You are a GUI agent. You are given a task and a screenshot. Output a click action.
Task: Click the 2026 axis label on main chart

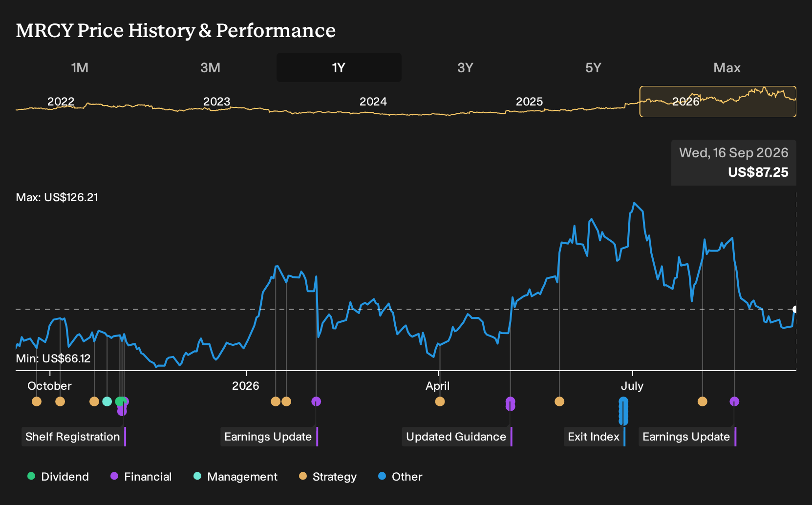tap(246, 386)
